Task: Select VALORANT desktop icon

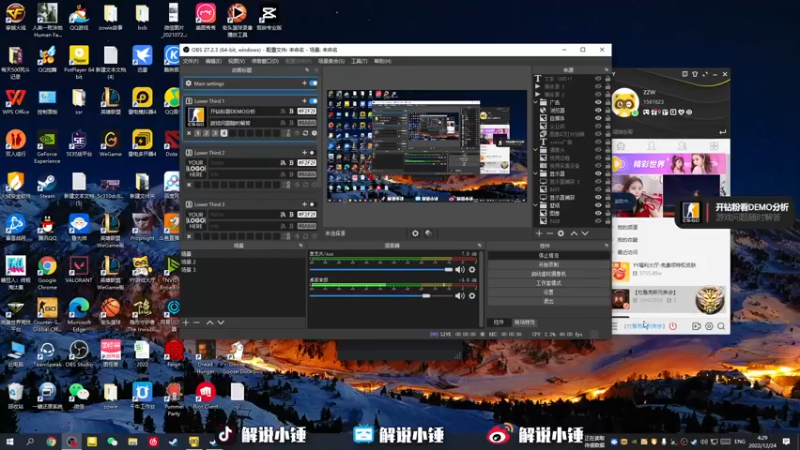Action: point(79,269)
